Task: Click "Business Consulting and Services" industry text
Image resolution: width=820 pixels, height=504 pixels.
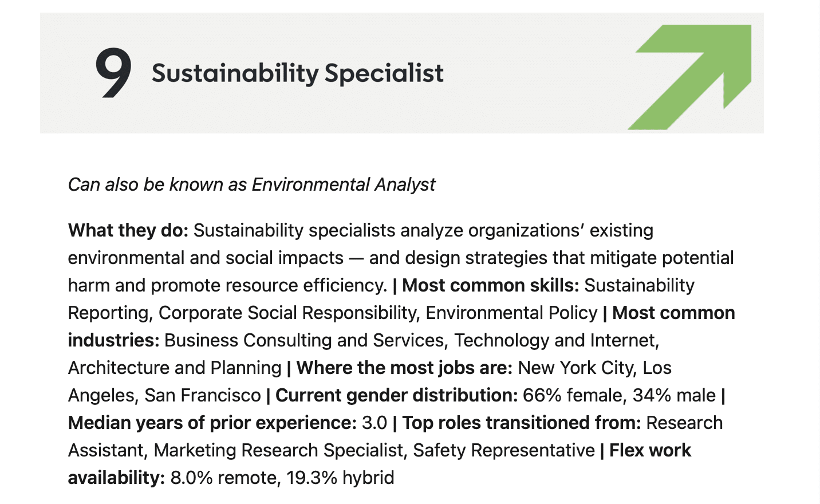Action: (304, 340)
